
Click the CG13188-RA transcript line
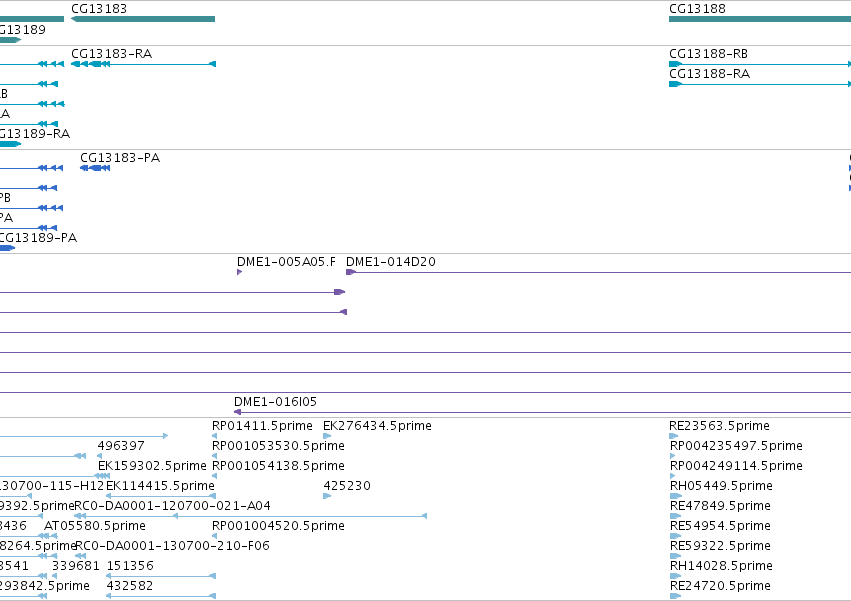click(x=760, y=84)
